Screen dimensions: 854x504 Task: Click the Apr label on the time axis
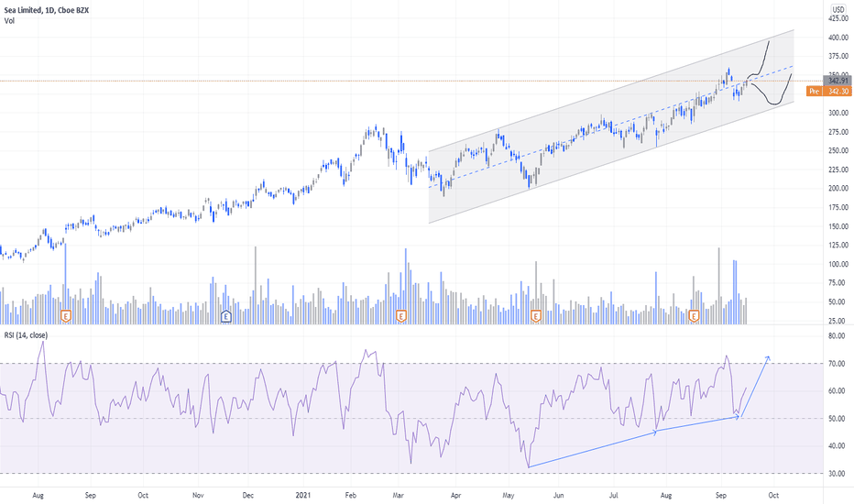tap(456, 495)
